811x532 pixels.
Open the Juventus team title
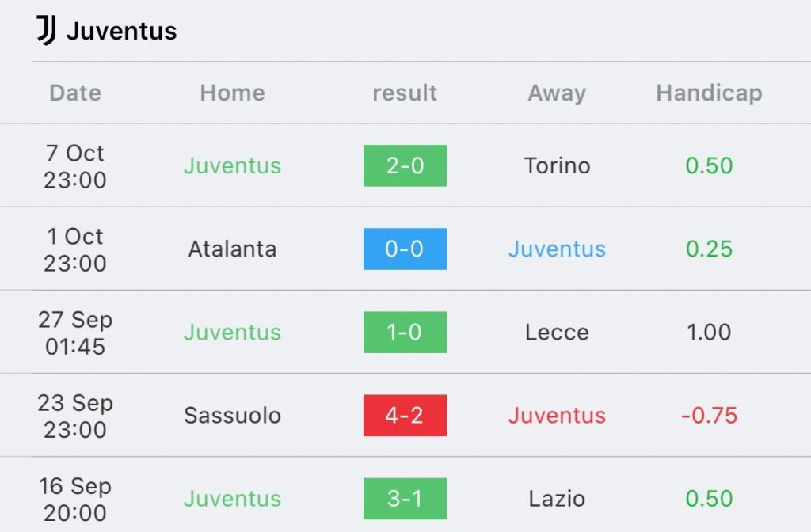(x=121, y=31)
